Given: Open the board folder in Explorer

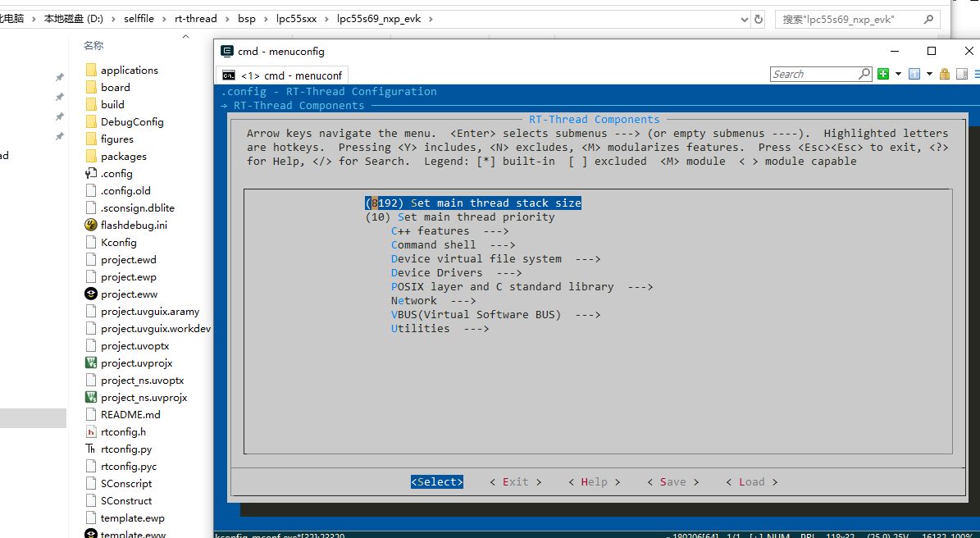Looking at the screenshot, I should click(x=116, y=88).
